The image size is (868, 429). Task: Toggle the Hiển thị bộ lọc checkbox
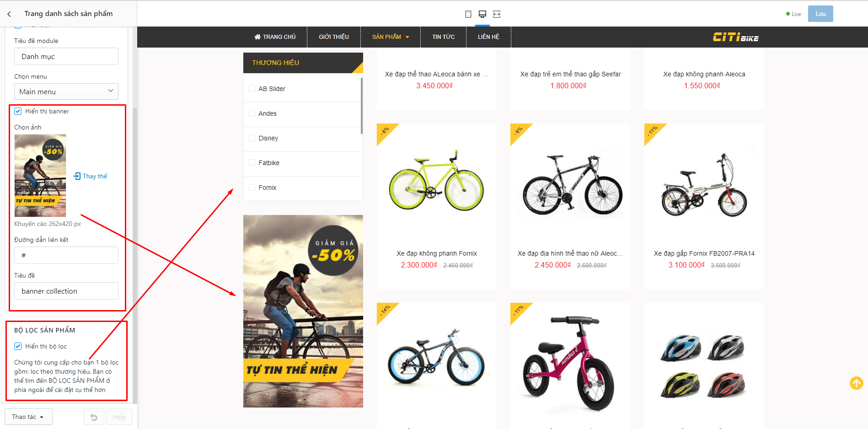click(x=18, y=346)
